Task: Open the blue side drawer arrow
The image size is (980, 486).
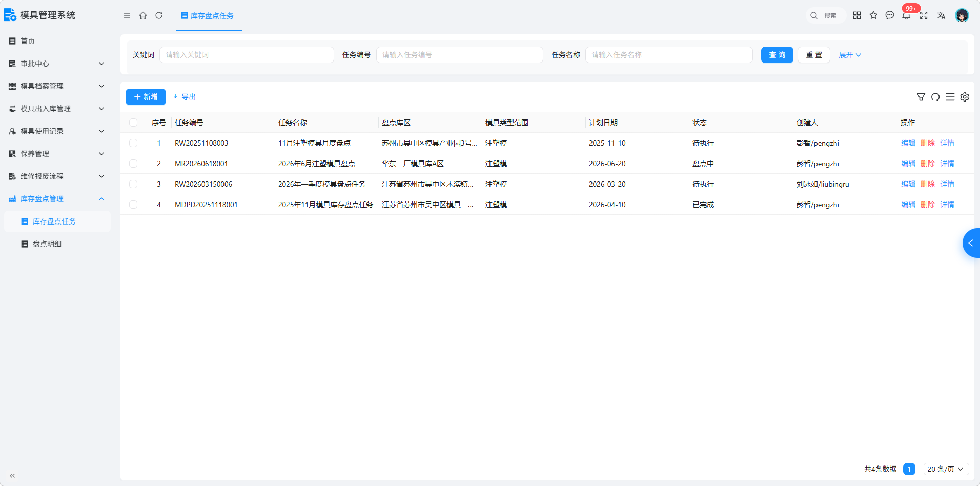Action: pos(971,243)
